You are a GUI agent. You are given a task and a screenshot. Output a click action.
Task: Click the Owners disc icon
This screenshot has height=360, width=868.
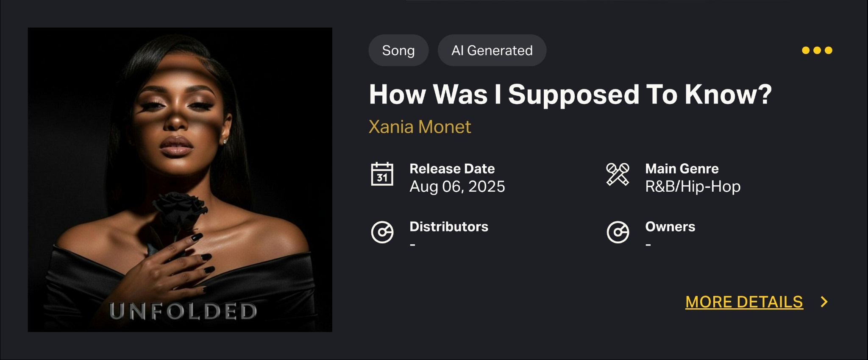[618, 232]
